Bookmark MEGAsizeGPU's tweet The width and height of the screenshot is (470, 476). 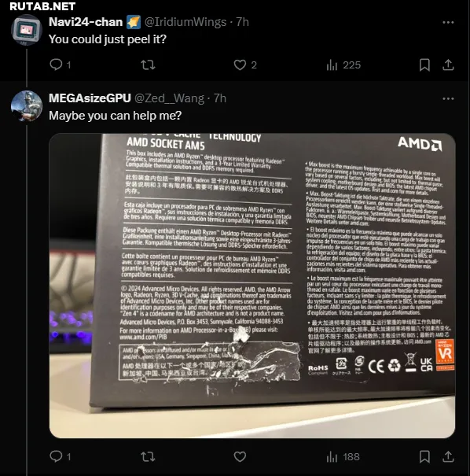click(x=424, y=456)
